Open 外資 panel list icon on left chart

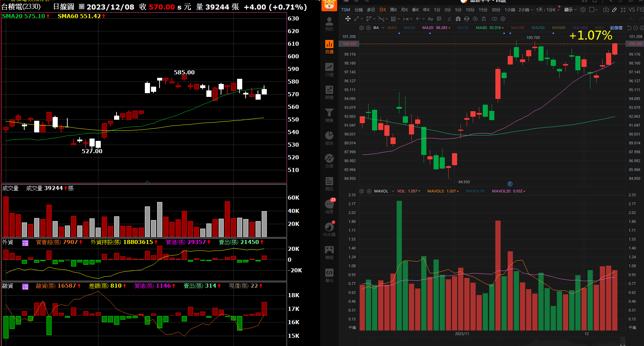click(x=25, y=243)
